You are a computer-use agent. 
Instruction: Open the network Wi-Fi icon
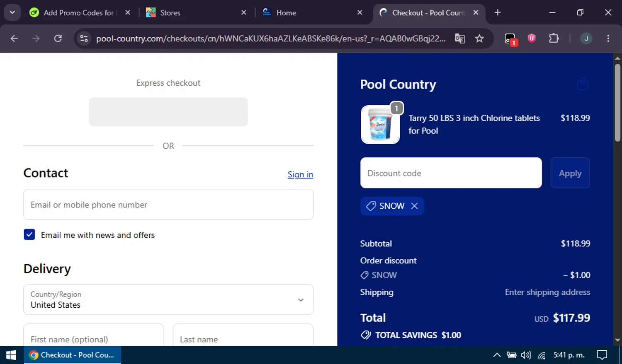click(542, 355)
